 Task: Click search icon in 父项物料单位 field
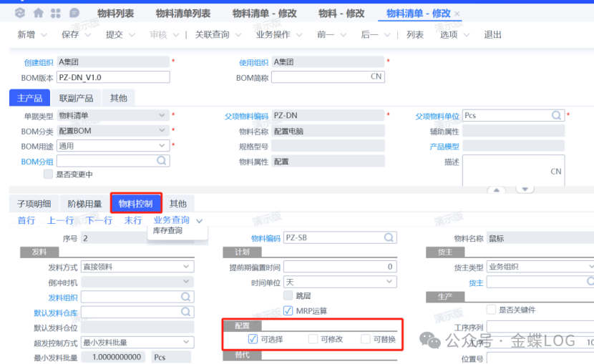tap(556, 115)
